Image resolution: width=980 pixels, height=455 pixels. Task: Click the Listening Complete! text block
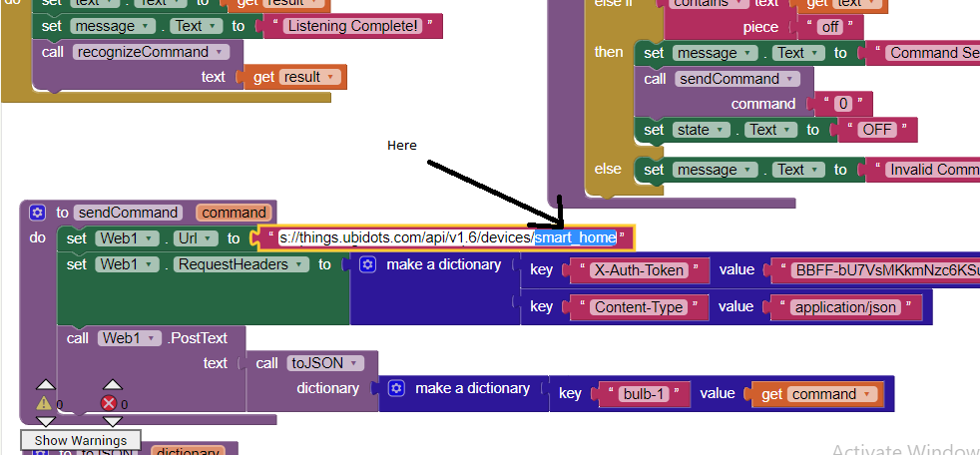[x=352, y=26]
